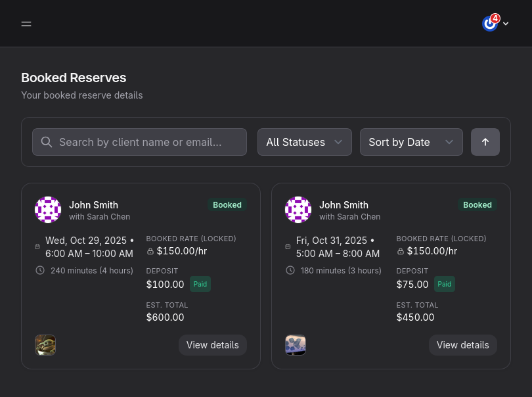This screenshot has height=397, width=532.
Task: Toggle the Paid badge on the $100.00 deposit
Action: [x=200, y=284]
